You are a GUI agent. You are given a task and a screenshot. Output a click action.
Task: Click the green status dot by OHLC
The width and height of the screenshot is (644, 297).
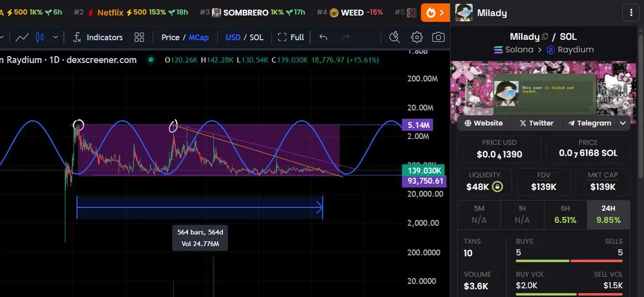click(x=151, y=60)
